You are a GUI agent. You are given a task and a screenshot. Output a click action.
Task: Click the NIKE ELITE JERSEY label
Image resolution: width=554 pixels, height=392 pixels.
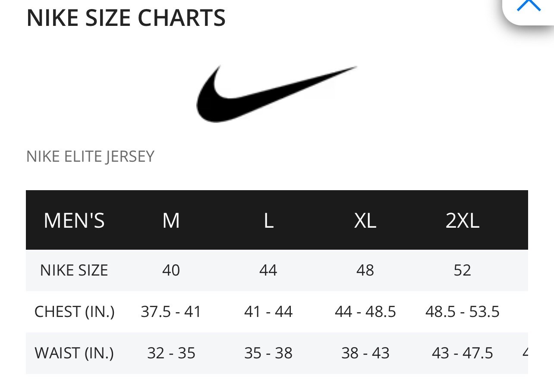(90, 157)
